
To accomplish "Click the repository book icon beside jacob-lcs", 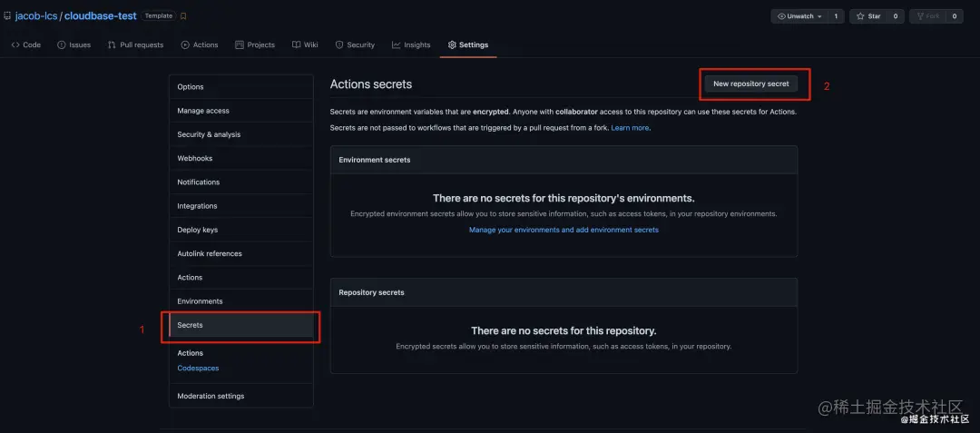I will pos(7,16).
